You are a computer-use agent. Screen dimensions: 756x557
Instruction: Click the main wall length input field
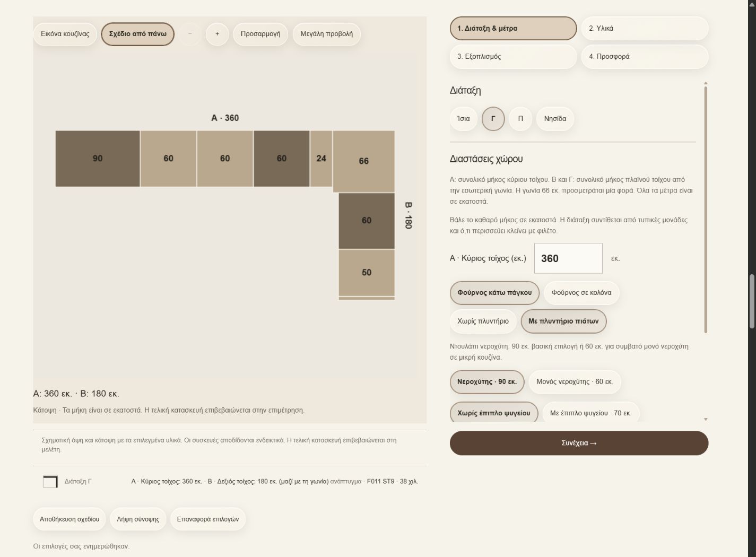[568, 258]
